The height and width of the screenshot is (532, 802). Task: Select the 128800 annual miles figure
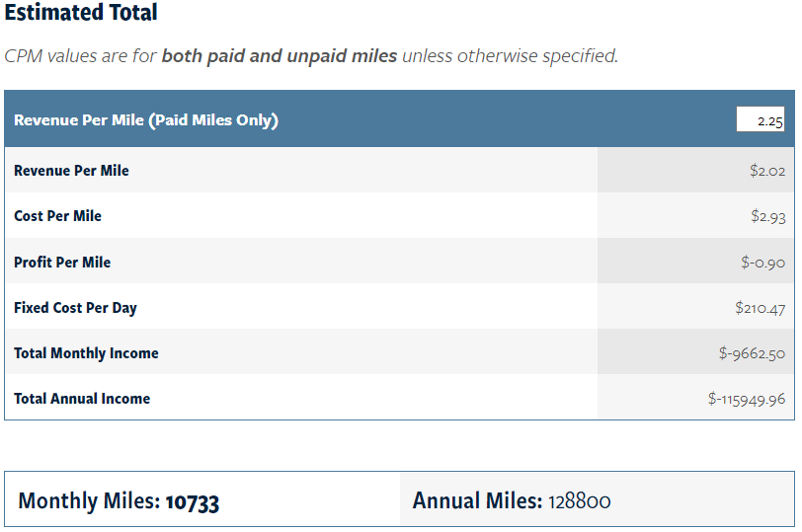tap(580, 501)
